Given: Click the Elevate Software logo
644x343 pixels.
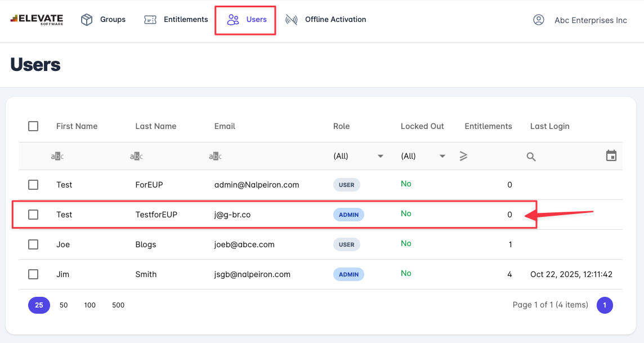Looking at the screenshot, I should 37,20.
